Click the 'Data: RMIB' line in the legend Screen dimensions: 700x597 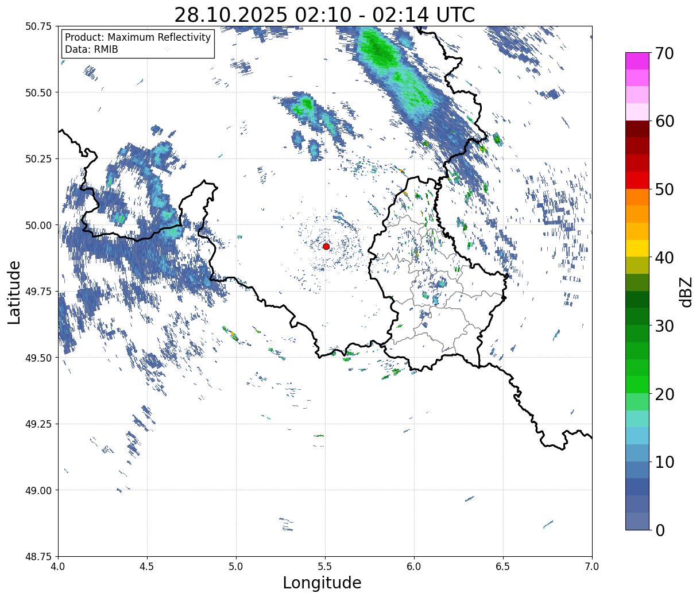click(91, 49)
